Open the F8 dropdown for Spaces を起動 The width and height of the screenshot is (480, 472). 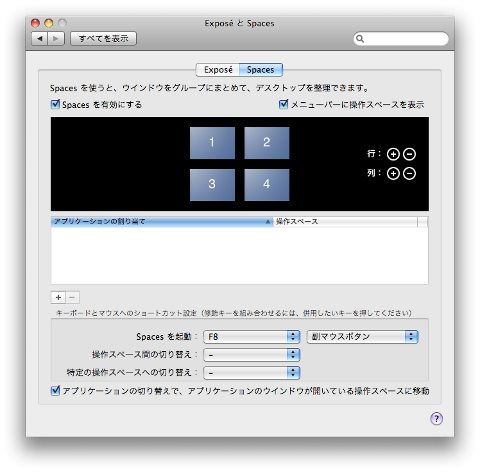(252, 337)
